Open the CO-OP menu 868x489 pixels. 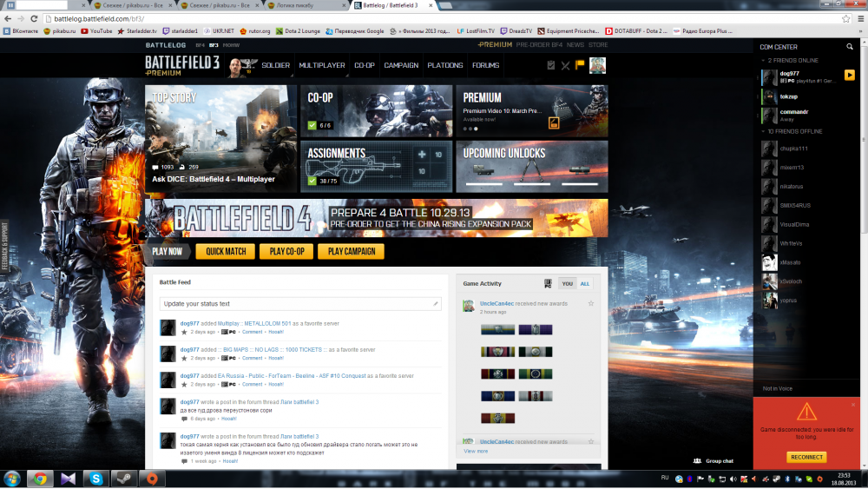365,65
